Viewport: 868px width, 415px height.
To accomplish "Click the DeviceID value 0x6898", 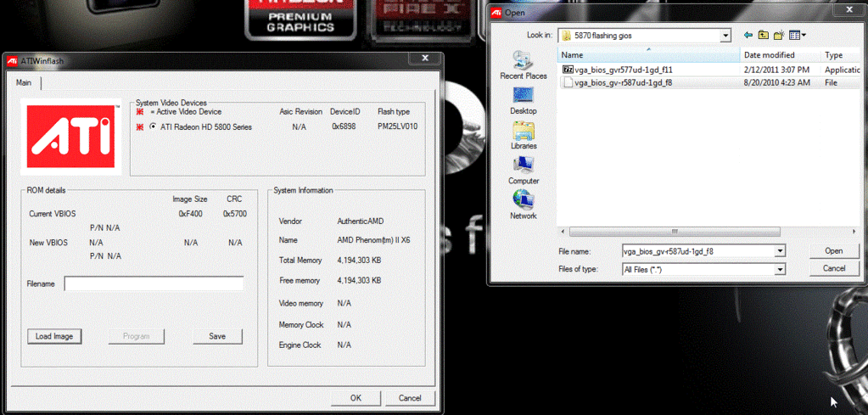I will pos(344,126).
